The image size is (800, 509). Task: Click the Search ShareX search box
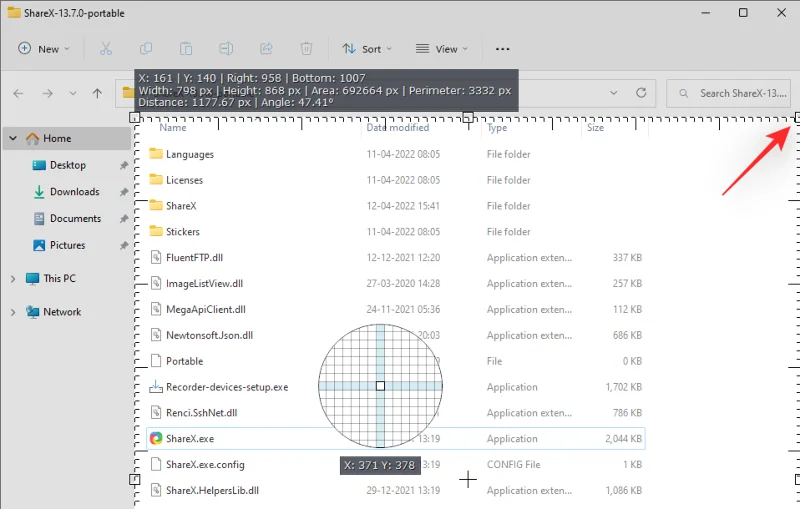point(729,93)
